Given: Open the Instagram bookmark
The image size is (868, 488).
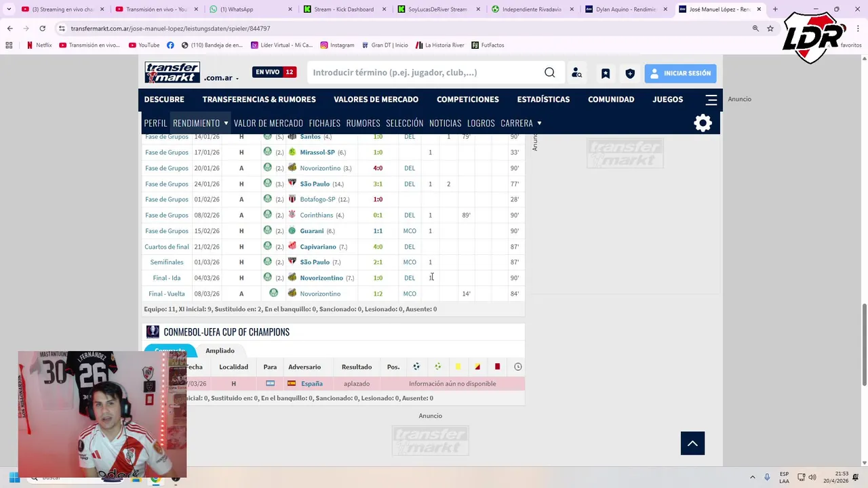Looking at the screenshot, I should click(x=337, y=45).
